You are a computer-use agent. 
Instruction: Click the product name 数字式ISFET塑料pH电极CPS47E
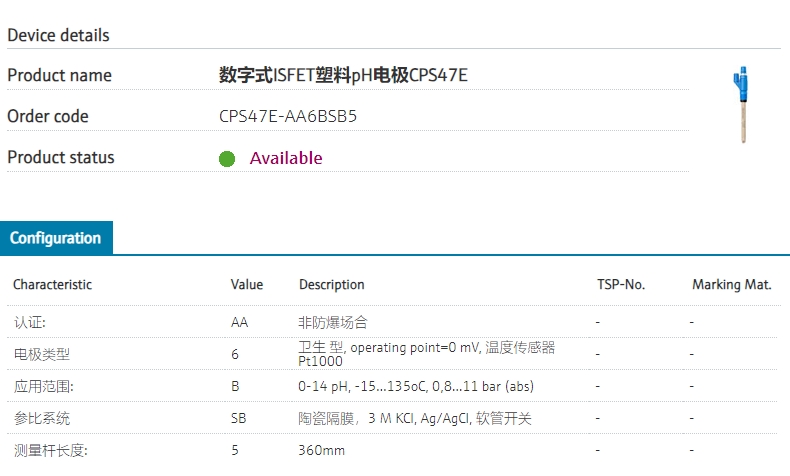pyautogui.click(x=343, y=75)
